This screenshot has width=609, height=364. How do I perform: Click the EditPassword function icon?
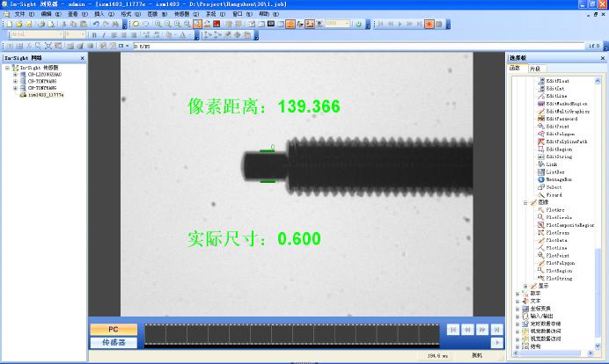541,119
